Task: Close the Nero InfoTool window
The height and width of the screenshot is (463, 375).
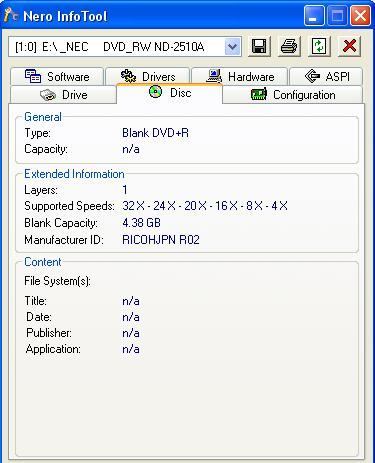Action: (x=360, y=16)
